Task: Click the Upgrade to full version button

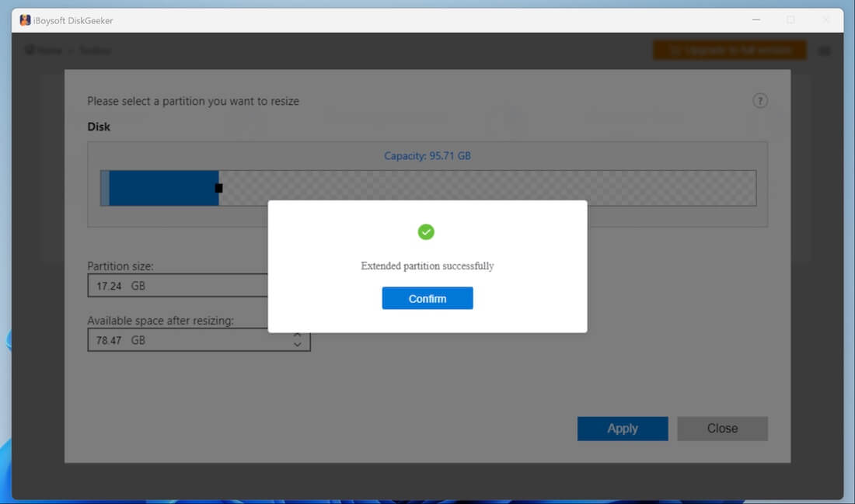Action: click(x=730, y=50)
